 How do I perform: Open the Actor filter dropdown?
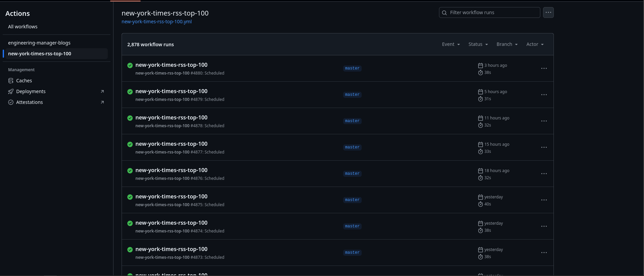[535, 44]
